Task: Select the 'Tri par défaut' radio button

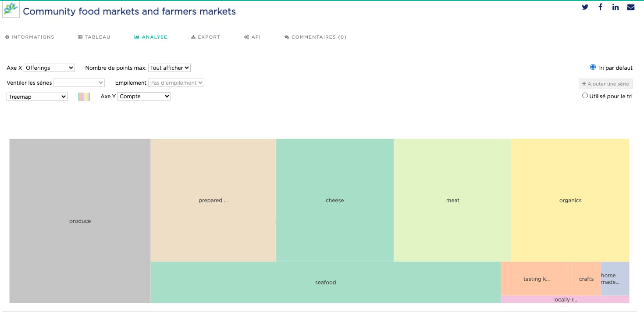Action: (593, 67)
